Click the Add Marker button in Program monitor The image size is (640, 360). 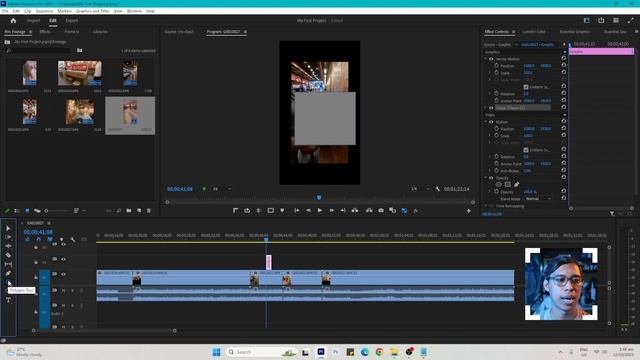(282, 211)
